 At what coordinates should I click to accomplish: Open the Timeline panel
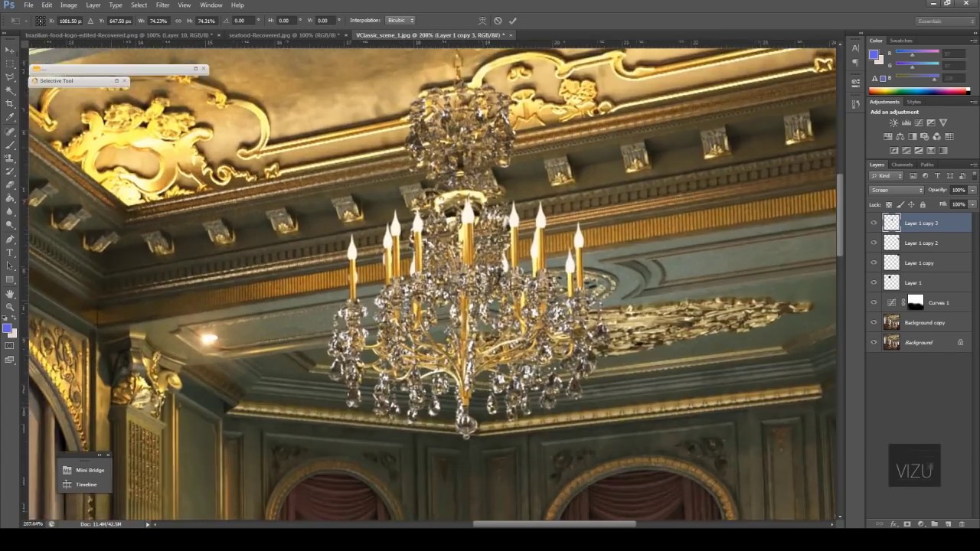[80, 484]
